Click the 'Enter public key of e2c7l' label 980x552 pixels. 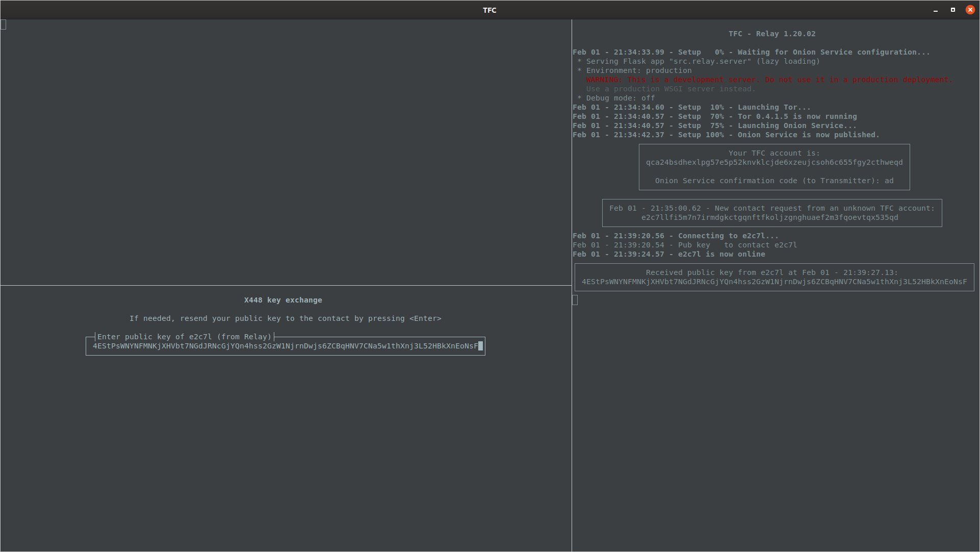point(185,337)
